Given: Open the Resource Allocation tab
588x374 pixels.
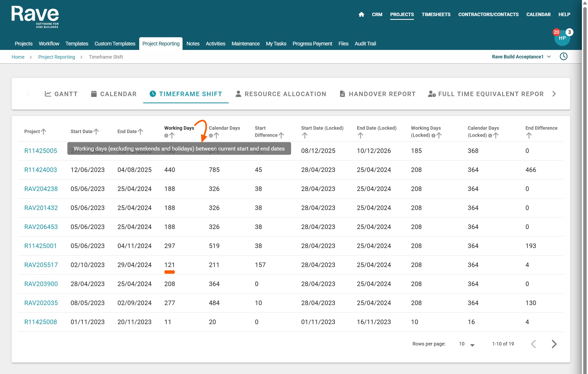Looking at the screenshot, I should 281,94.
